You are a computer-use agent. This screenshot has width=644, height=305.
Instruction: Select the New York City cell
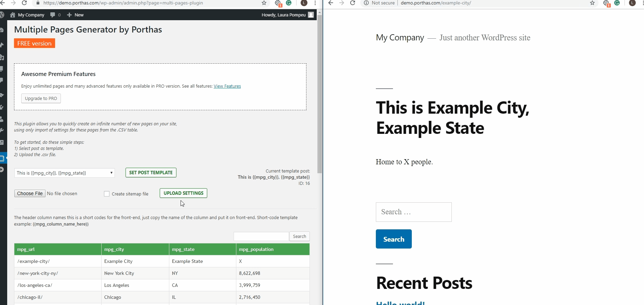[135, 273]
